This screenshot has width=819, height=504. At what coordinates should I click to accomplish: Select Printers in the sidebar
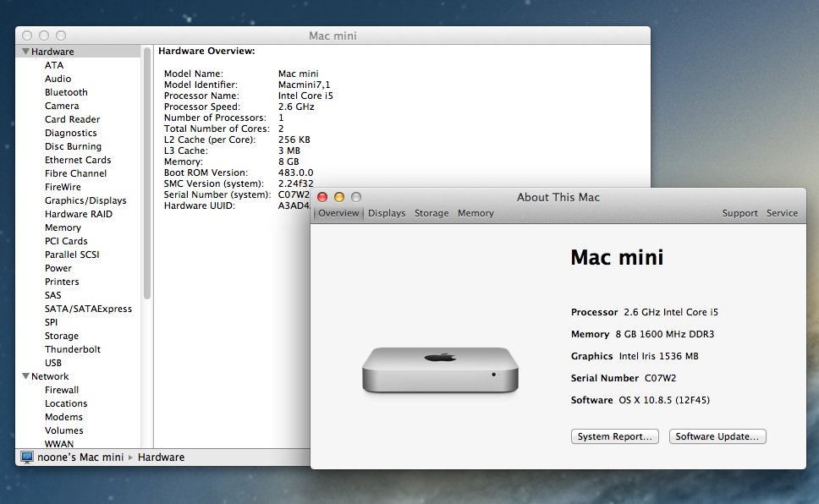point(62,282)
